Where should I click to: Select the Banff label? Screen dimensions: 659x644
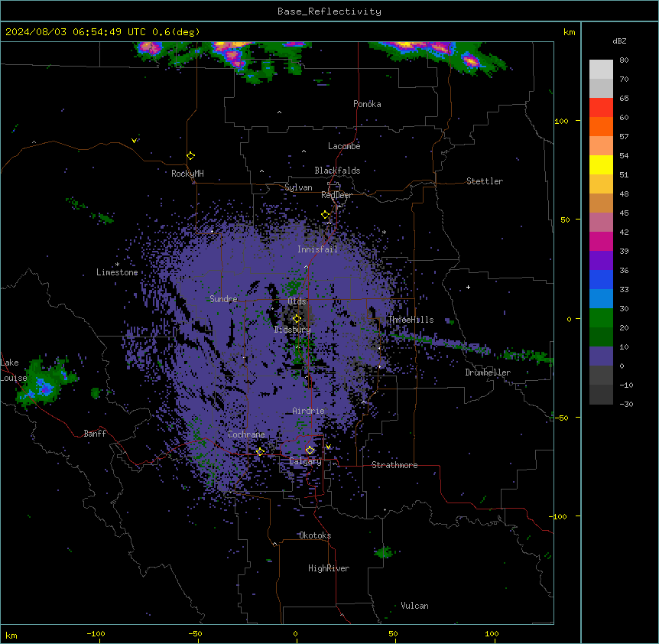tap(95, 434)
